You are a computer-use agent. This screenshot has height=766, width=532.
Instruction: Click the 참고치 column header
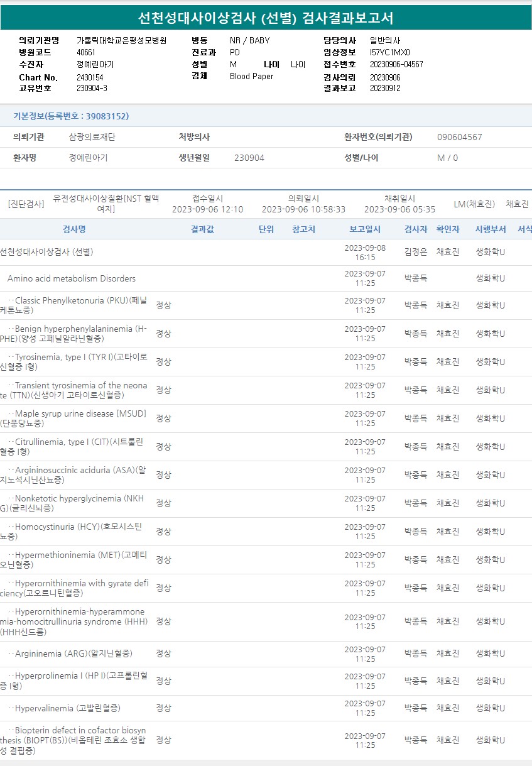coord(303,229)
